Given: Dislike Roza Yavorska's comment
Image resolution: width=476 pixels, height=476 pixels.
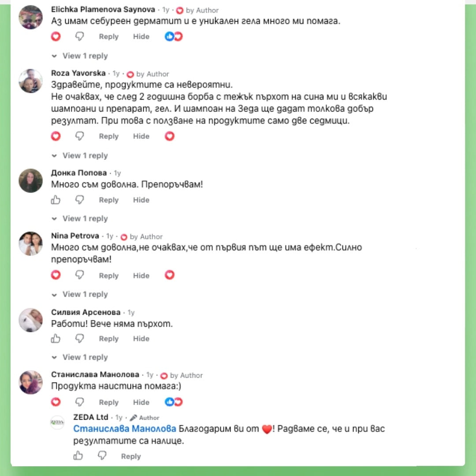Looking at the screenshot, I should pos(79,136).
